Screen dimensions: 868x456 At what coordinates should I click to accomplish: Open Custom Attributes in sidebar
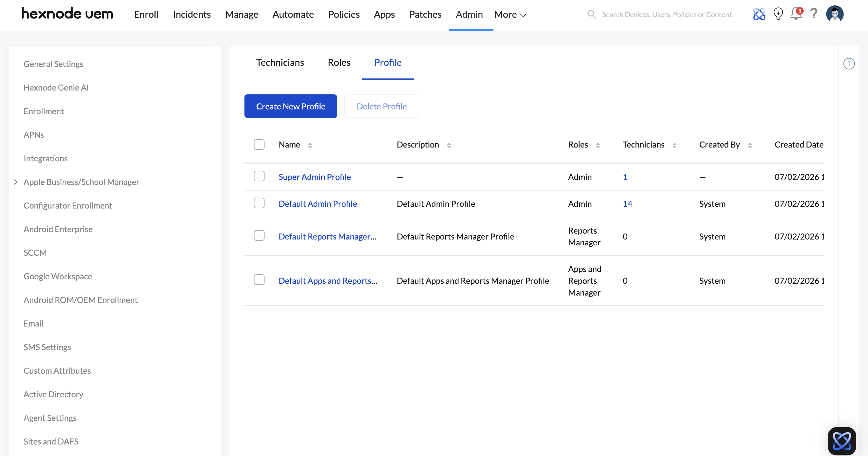click(57, 370)
